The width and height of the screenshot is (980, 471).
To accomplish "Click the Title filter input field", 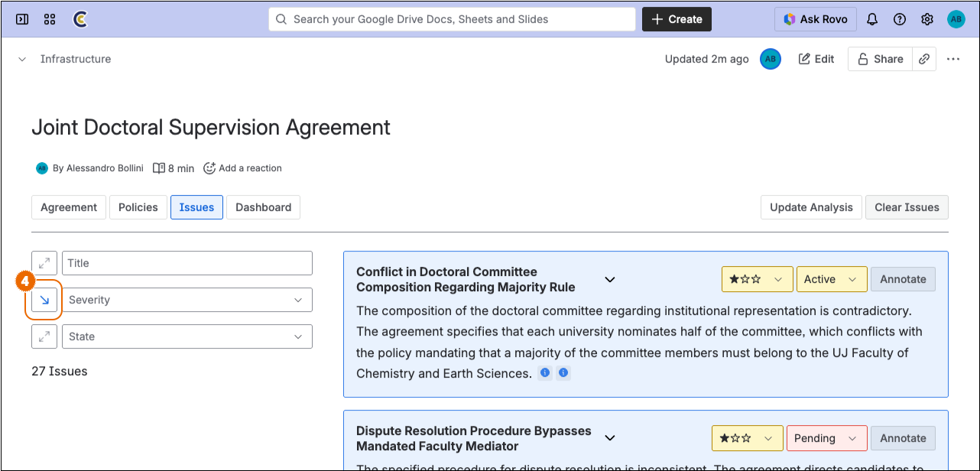I will coord(187,263).
